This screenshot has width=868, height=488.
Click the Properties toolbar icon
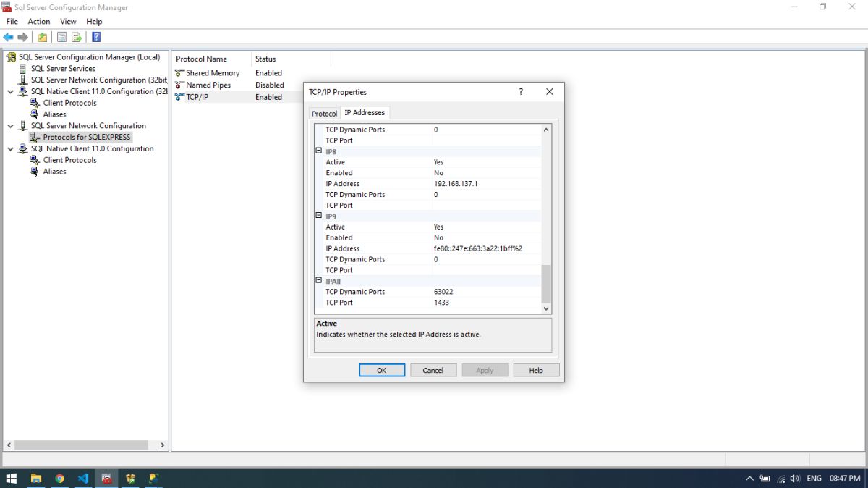pyautogui.click(x=62, y=37)
